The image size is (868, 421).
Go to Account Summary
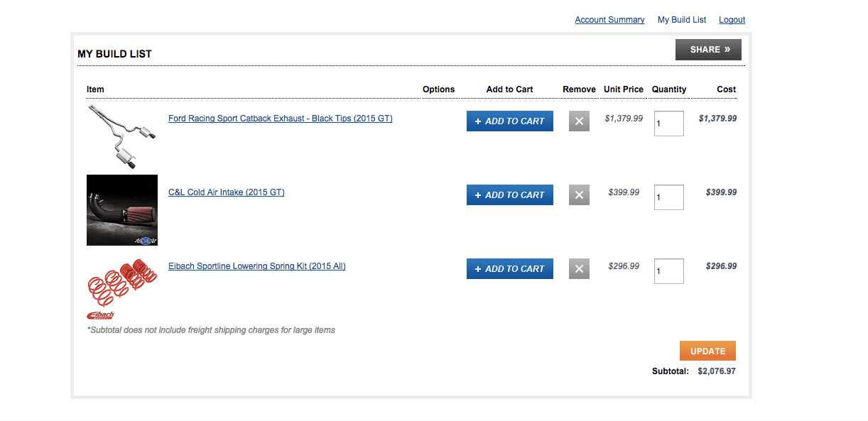[x=609, y=20]
